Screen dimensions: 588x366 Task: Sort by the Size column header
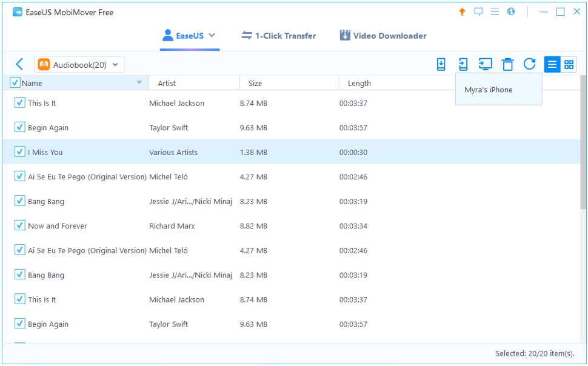point(289,83)
